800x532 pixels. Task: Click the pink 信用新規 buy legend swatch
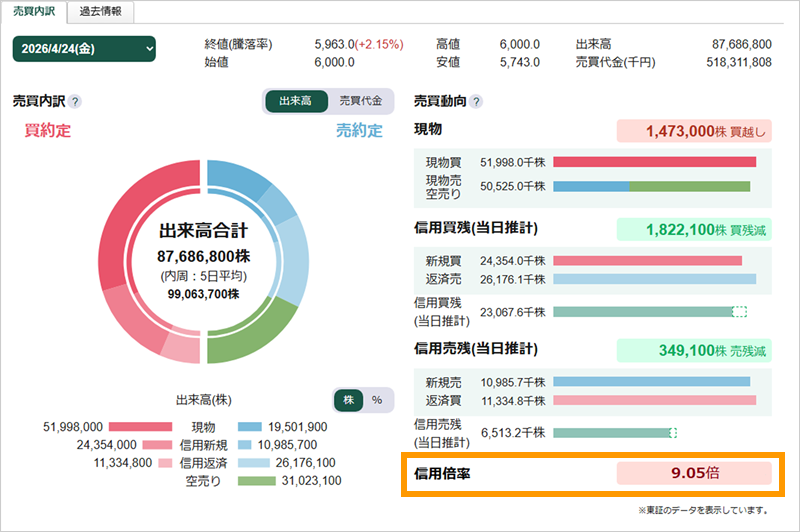(x=157, y=445)
